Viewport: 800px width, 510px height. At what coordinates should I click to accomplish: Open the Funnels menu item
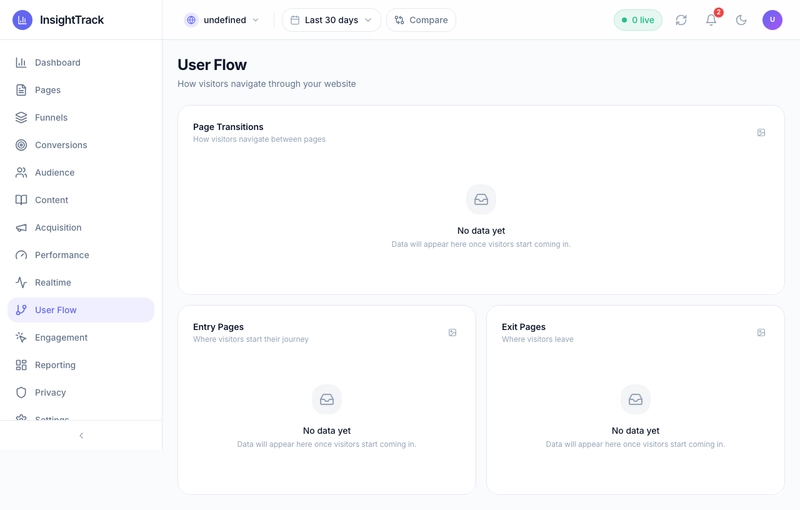(x=81, y=118)
